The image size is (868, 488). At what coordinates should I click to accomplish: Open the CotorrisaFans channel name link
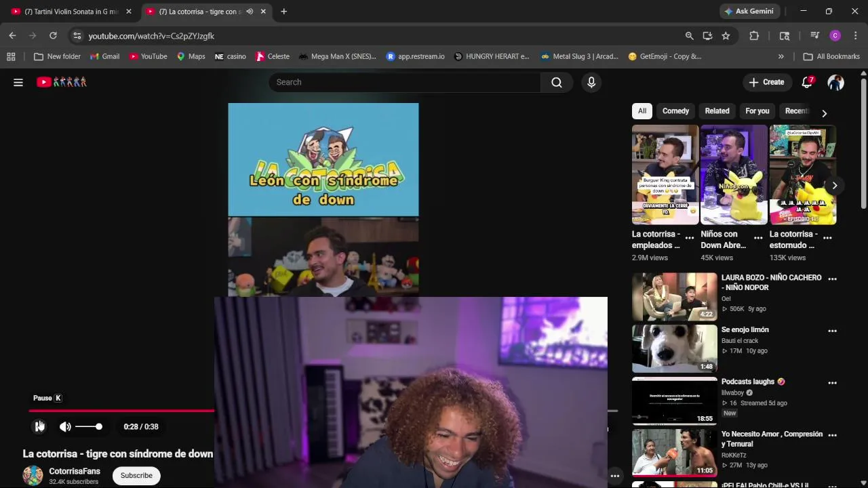[x=75, y=471]
